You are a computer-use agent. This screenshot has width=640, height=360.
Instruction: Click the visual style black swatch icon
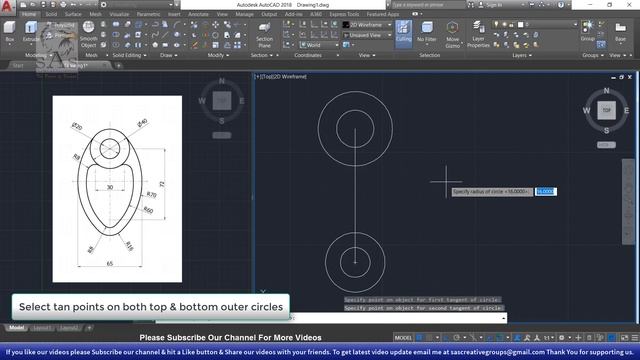[346, 25]
